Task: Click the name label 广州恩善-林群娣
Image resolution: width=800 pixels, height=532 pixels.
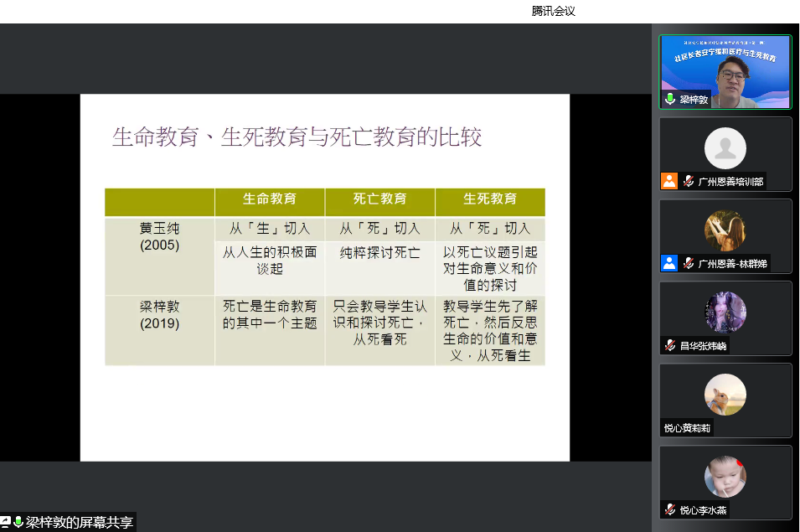Action: coord(733,264)
